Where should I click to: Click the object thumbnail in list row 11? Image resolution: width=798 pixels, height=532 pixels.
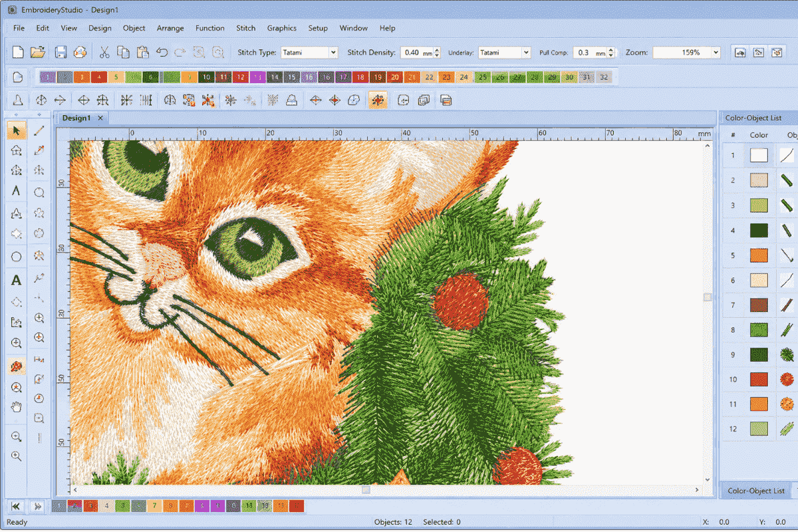click(x=788, y=404)
